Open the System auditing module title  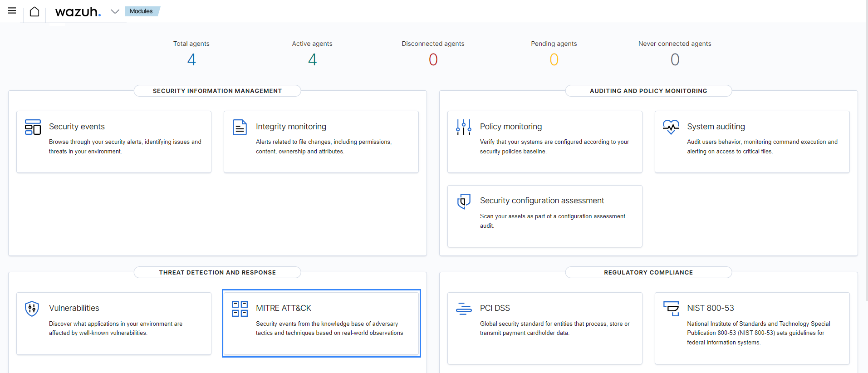(716, 127)
